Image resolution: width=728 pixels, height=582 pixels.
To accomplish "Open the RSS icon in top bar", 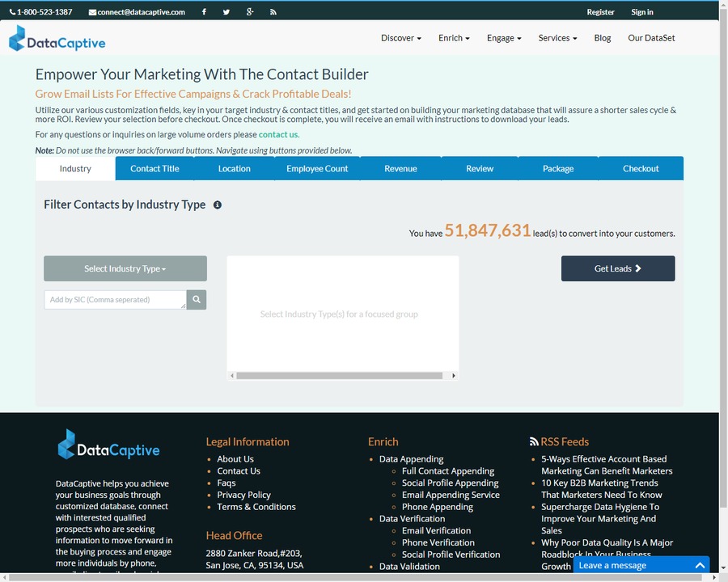I will pos(273,12).
